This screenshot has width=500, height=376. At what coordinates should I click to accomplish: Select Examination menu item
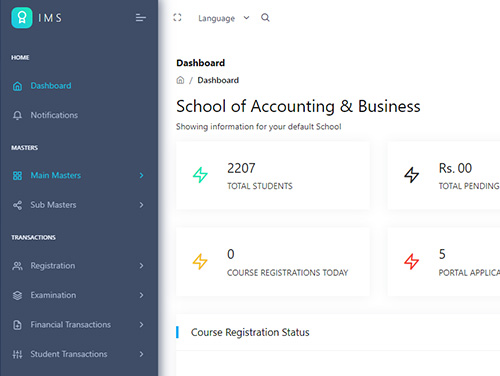tap(53, 295)
